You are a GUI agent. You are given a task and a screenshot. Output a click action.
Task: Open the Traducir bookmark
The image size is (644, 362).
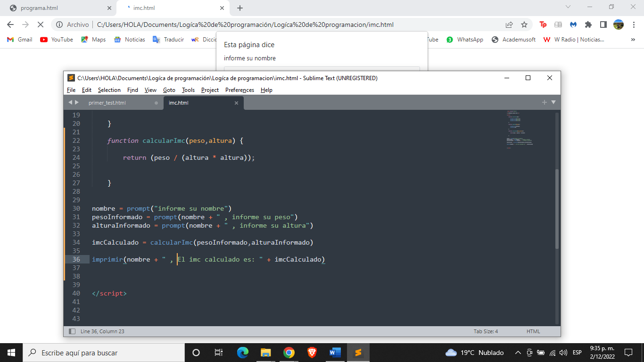click(168, 40)
